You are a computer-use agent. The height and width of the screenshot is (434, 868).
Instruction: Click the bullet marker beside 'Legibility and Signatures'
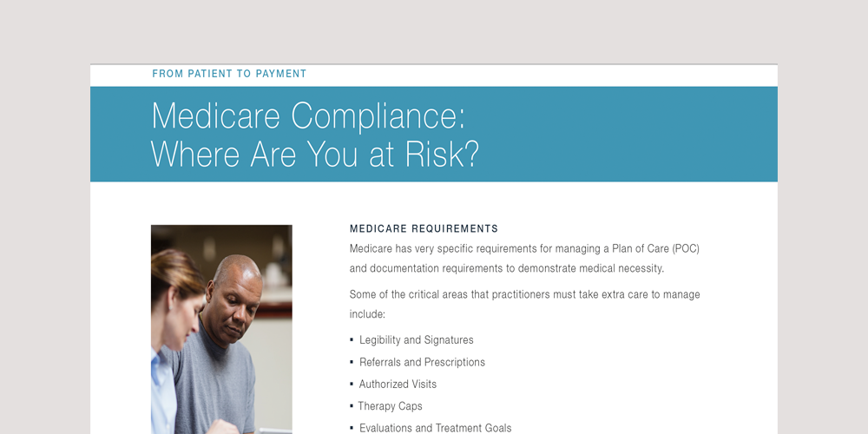point(352,340)
